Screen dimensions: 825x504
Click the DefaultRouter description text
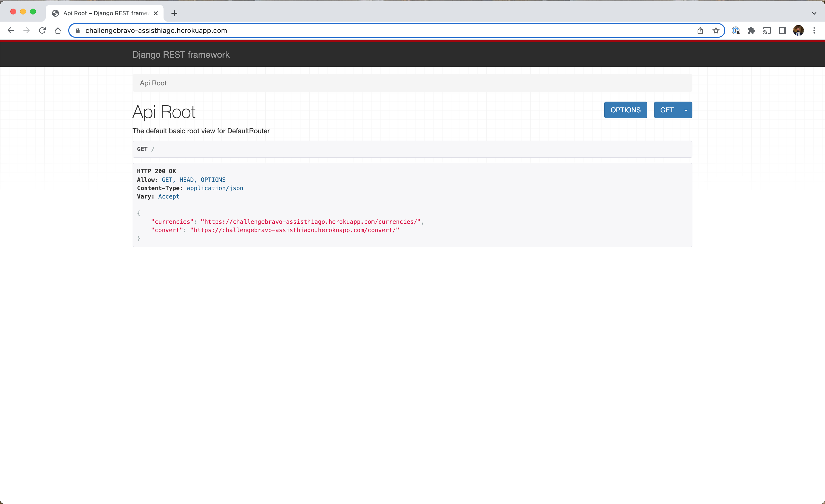point(201,131)
